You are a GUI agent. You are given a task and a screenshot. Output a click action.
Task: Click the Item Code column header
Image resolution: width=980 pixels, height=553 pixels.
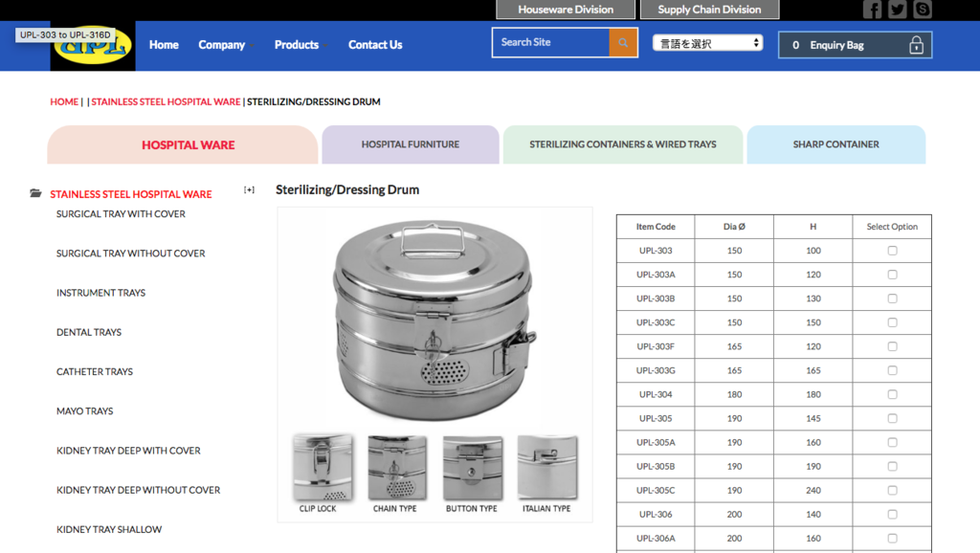click(656, 227)
